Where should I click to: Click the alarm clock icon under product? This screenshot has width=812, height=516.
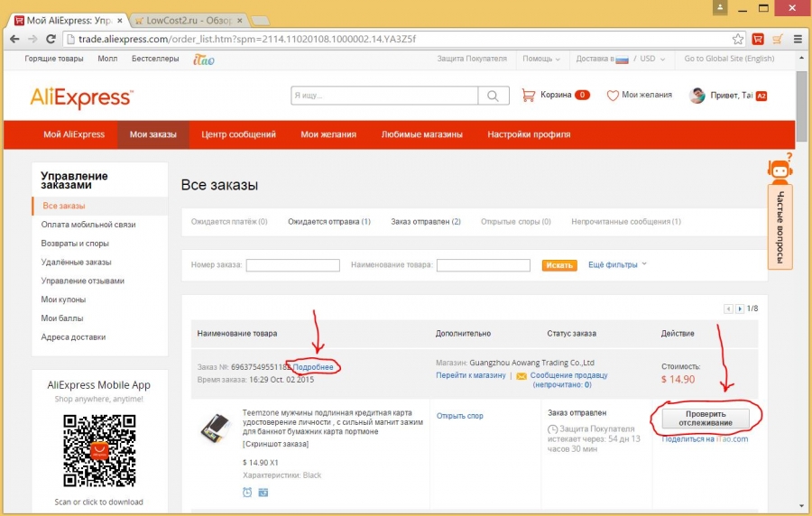247,493
